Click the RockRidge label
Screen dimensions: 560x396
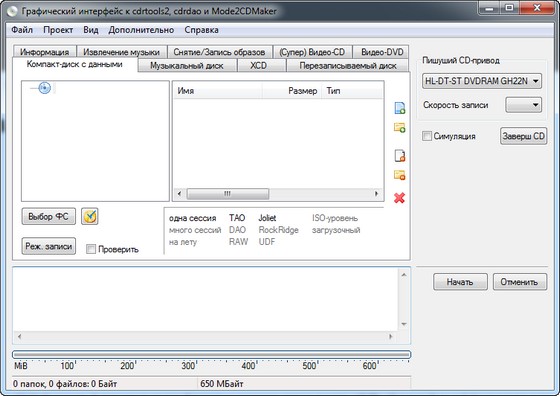(x=279, y=230)
